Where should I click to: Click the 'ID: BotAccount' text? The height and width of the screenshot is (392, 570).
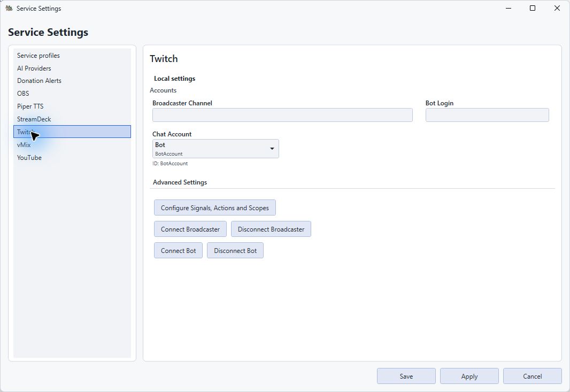pyautogui.click(x=170, y=164)
